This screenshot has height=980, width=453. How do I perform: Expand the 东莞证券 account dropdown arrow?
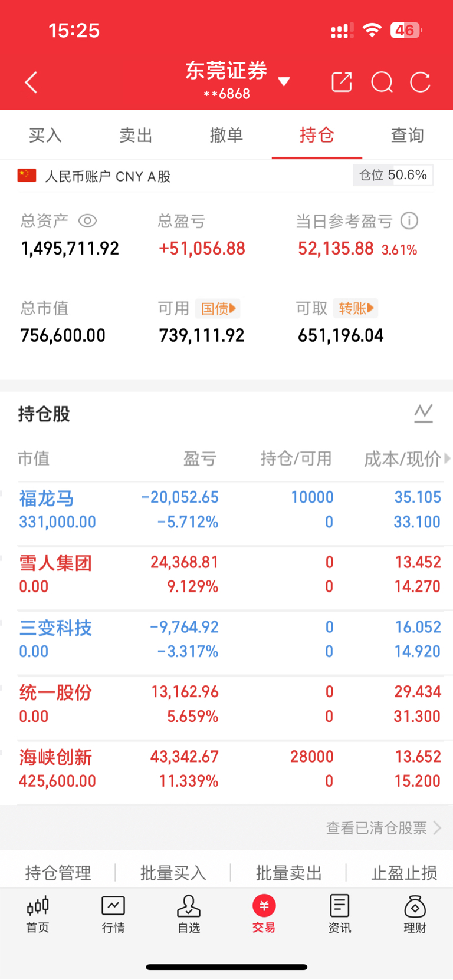284,81
